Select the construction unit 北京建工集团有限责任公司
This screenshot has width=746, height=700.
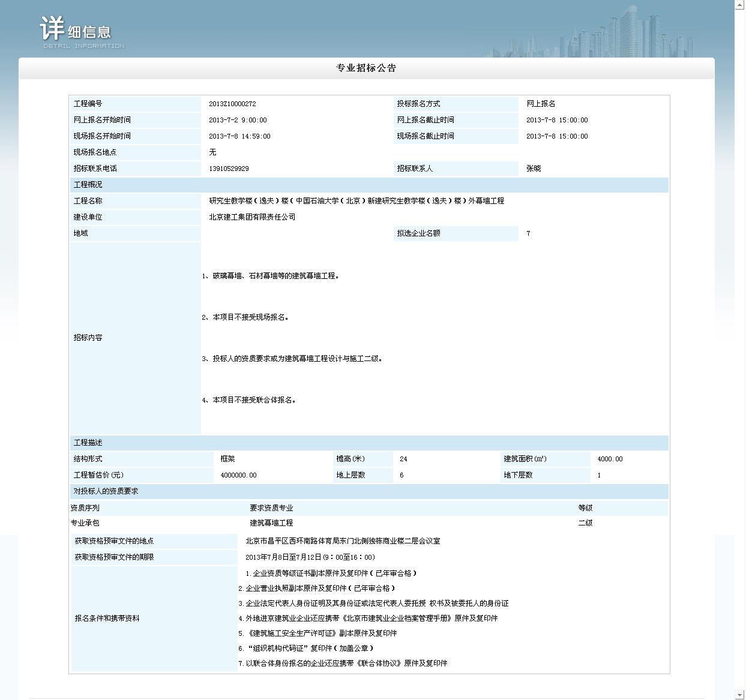pyautogui.click(x=252, y=217)
